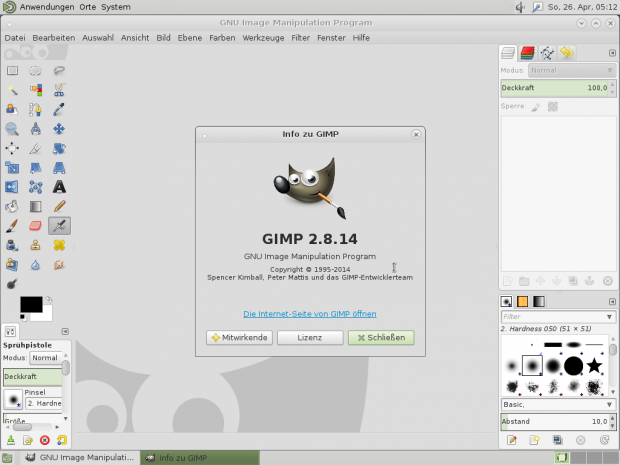Click the black foreground color swatch
Viewport: 620px width, 465px height.
point(31,304)
